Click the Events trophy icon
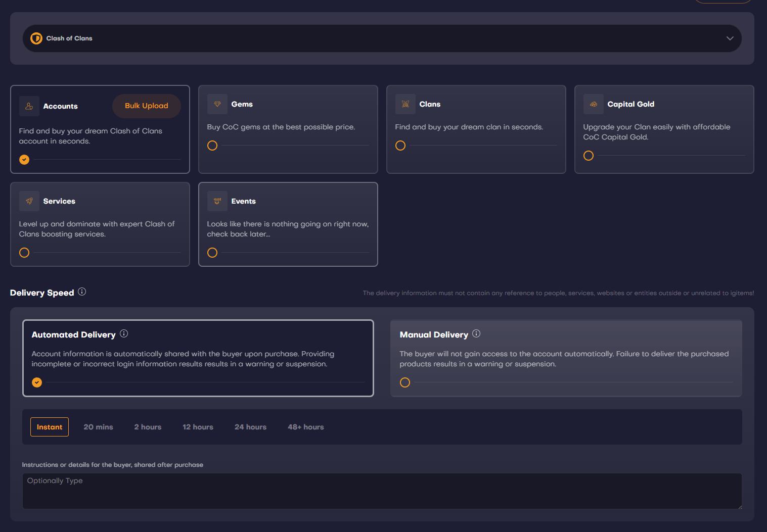This screenshot has width=767, height=532. coord(217,201)
